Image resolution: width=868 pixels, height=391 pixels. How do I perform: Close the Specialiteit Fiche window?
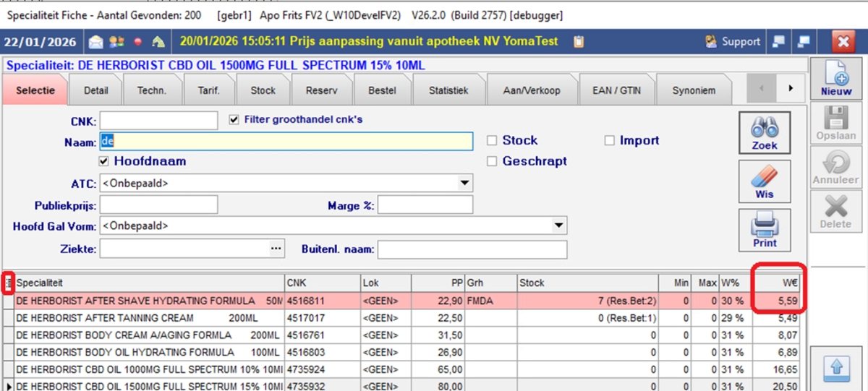(x=843, y=42)
